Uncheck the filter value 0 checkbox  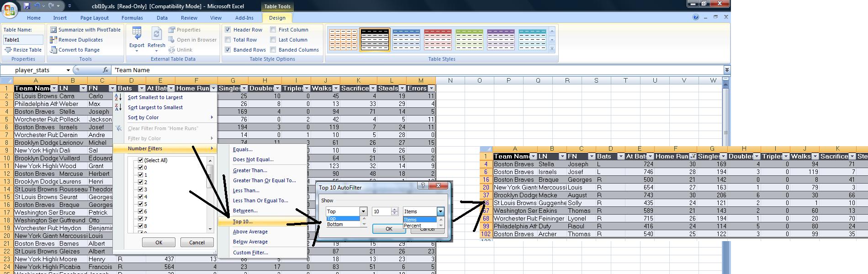point(141,168)
